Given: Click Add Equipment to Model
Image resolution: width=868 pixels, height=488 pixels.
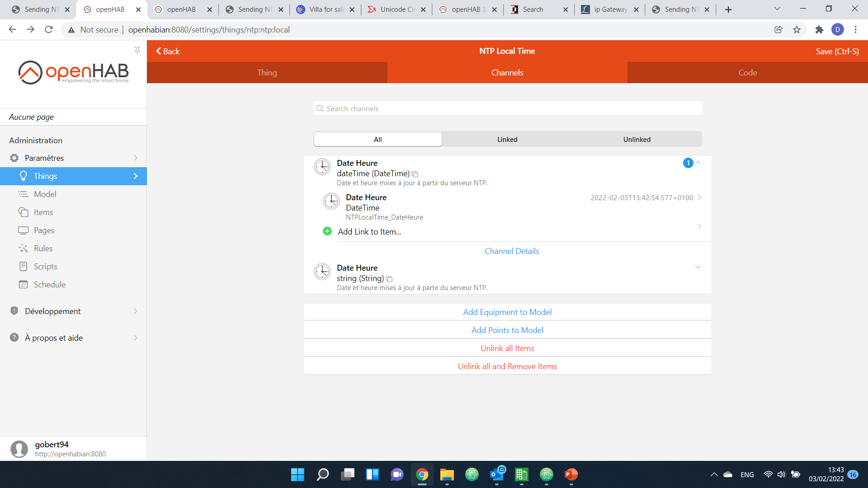Looking at the screenshot, I should click(507, 312).
